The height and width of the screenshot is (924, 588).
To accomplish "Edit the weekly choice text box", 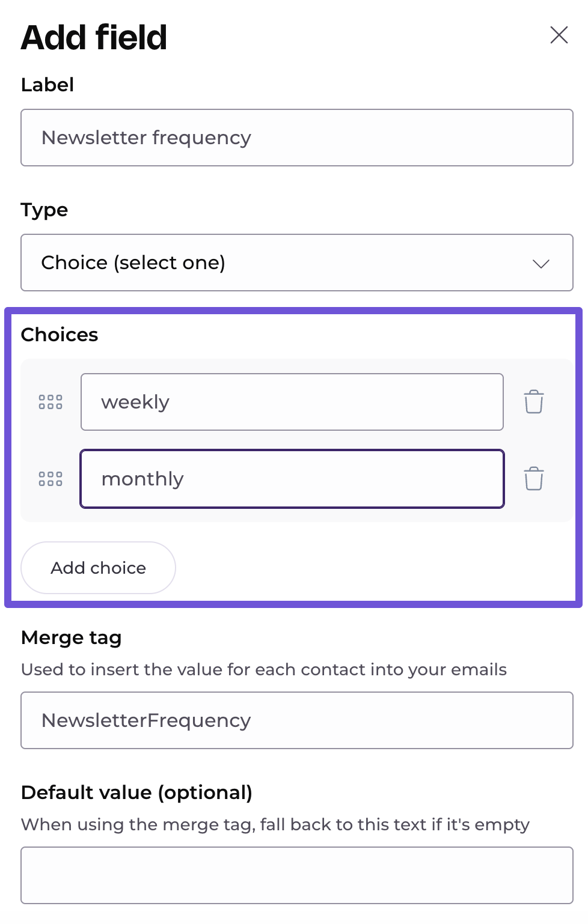I will click(292, 402).
